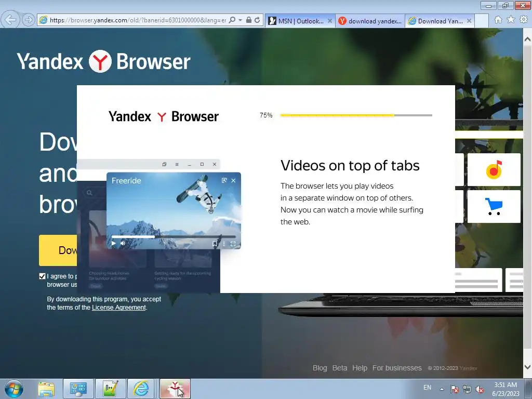
Task: Bookmark icon on Freeride video
Action: (x=215, y=244)
